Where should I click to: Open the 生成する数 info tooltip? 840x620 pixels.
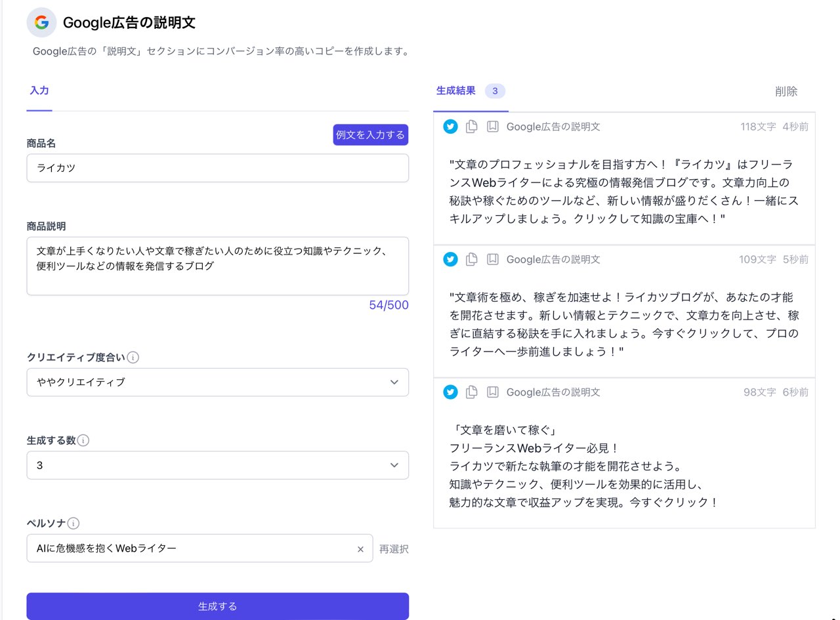tap(83, 440)
